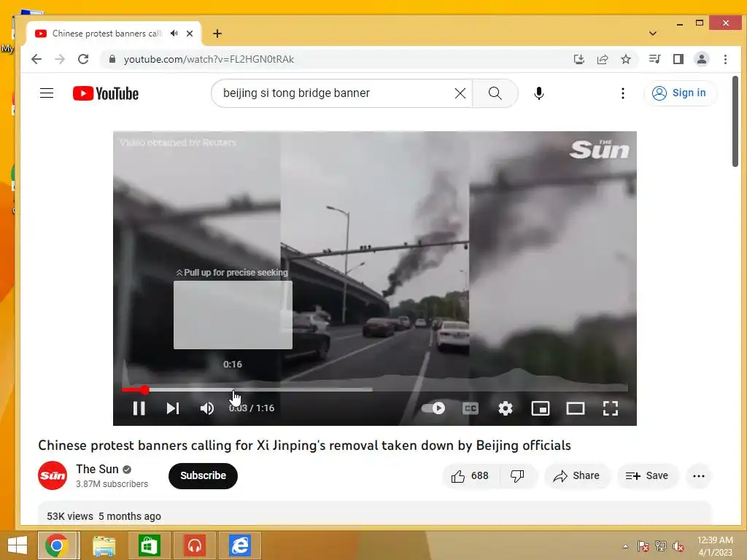
Task: Open a new tab
Action: (x=217, y=34)
